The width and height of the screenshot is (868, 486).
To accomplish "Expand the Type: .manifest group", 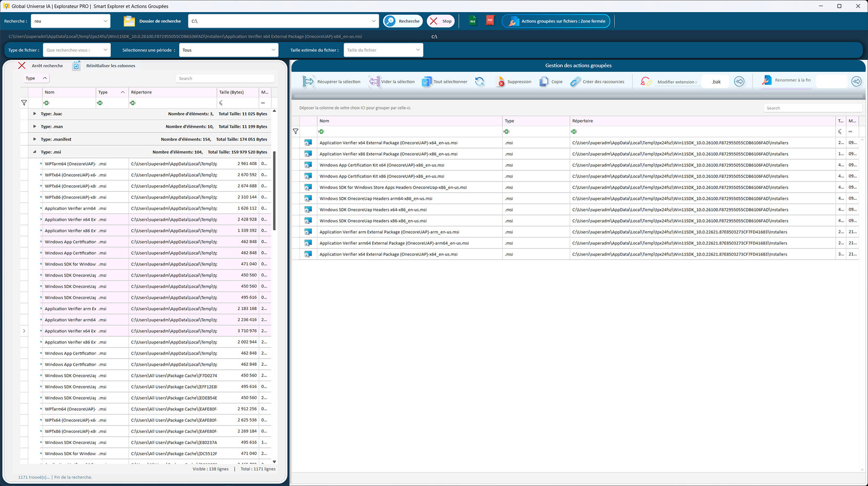I will (34, 139).
